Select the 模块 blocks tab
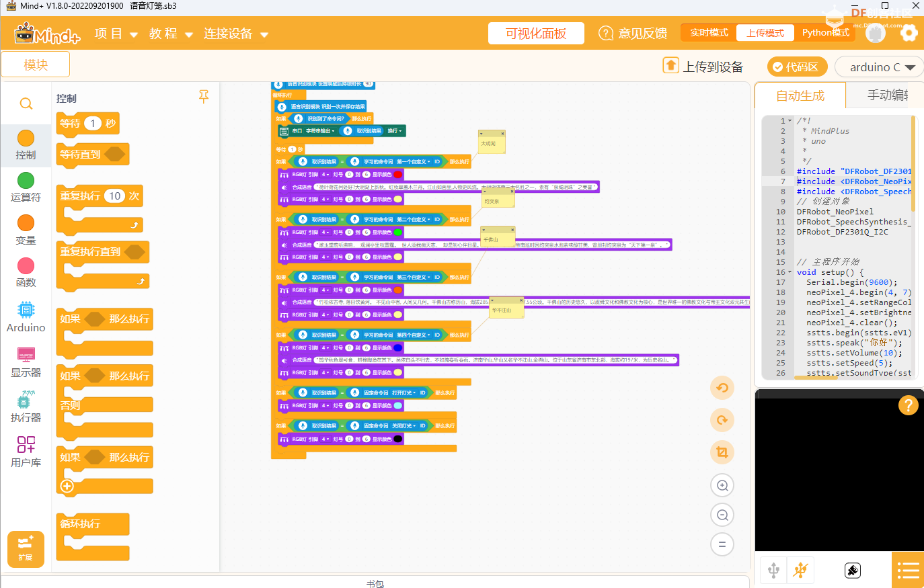Screen dimensions: 924x588 pyautogui.click(x=36, y=65)
